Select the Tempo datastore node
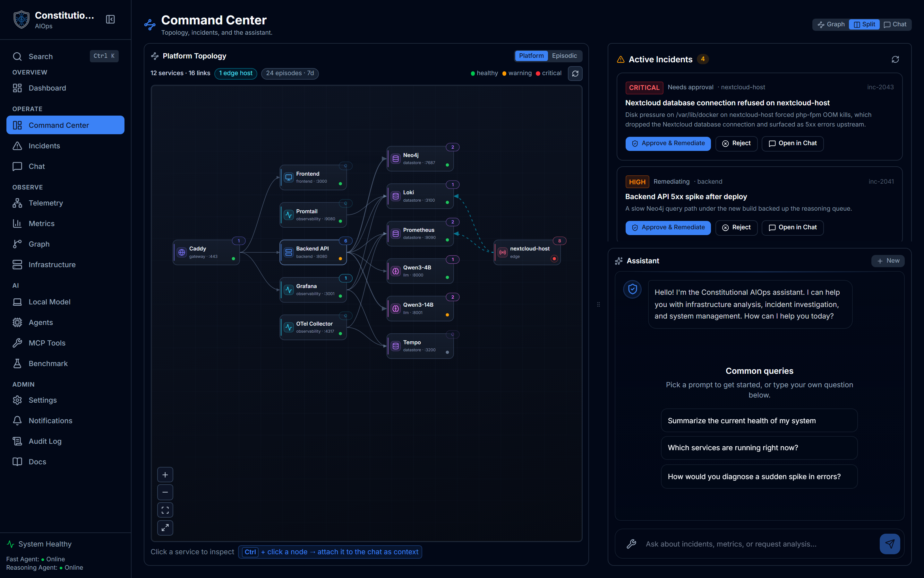This screenshot has width=924, height=578. (x=420, y=346)
